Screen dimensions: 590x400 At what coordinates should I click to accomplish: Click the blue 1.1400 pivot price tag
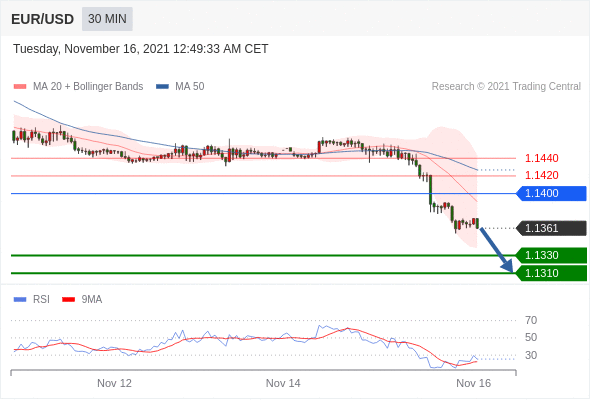coord(551,193)
